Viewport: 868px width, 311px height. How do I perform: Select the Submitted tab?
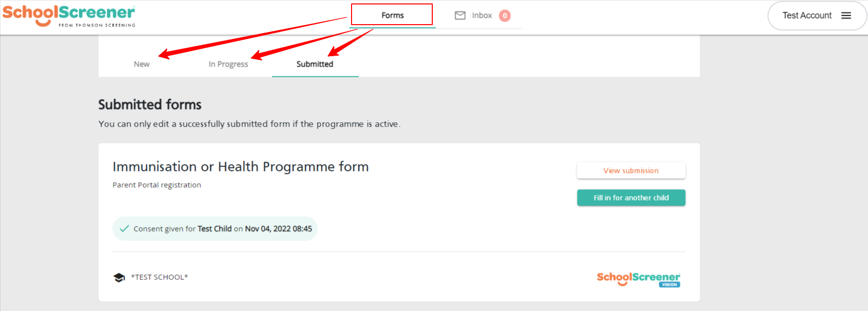click(315, 64)
